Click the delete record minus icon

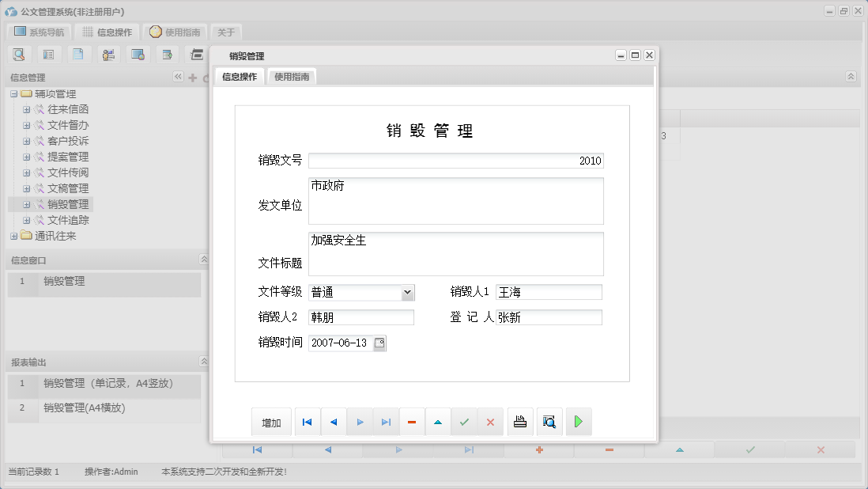(x=412, y=421)
